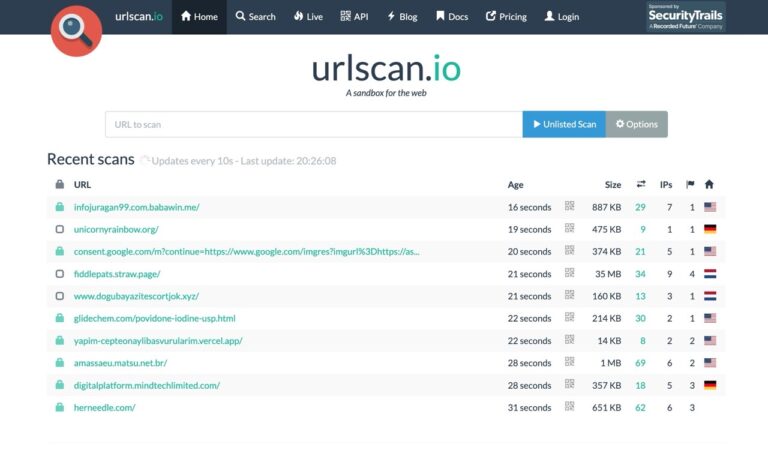Click request count 69 in amassaeu row

(x=640, y=363)
